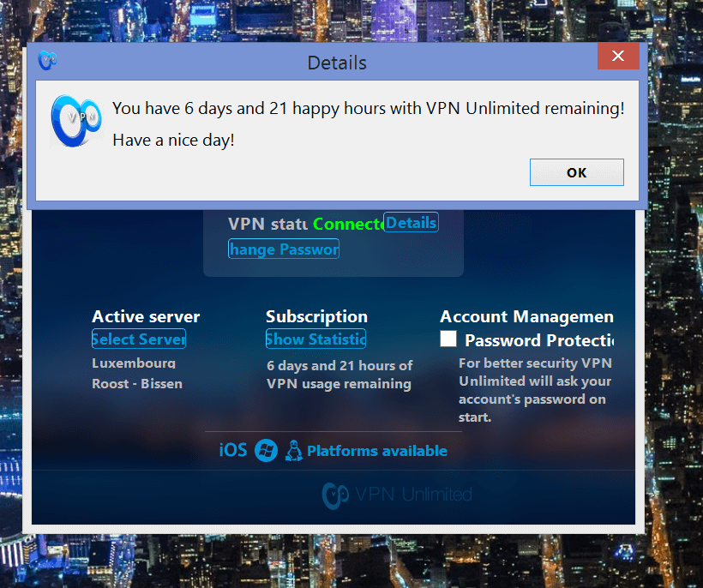The image size is (703, 588).
Task: Click Change Password
Action: pos(283,249)
